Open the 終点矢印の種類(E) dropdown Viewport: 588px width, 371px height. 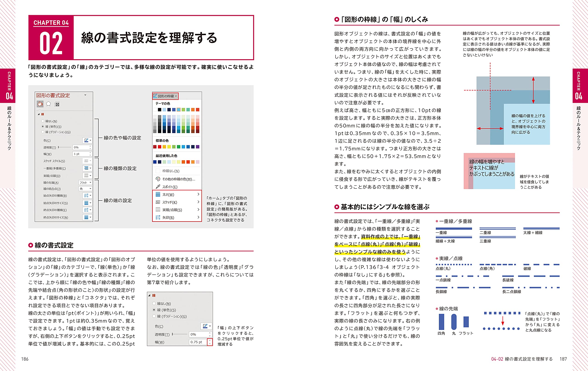(x=87, y=210)
